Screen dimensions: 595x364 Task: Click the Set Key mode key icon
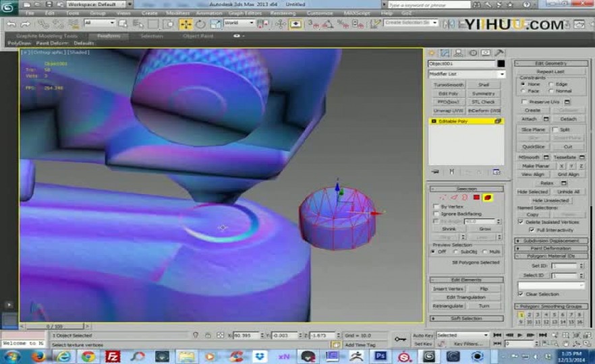point(400,339)
